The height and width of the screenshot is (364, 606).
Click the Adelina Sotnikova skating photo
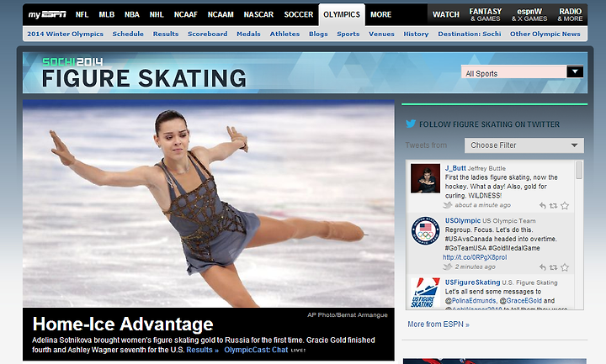pos(209,203)
